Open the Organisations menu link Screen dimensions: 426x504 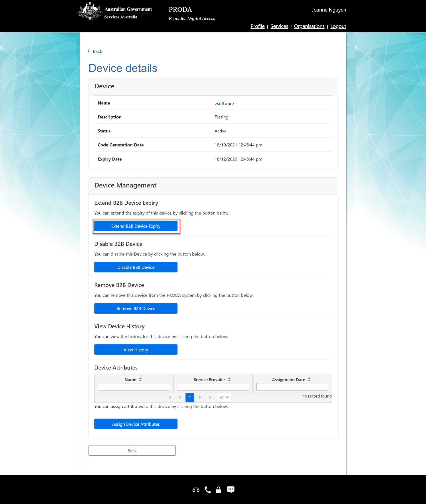[309, 26]
